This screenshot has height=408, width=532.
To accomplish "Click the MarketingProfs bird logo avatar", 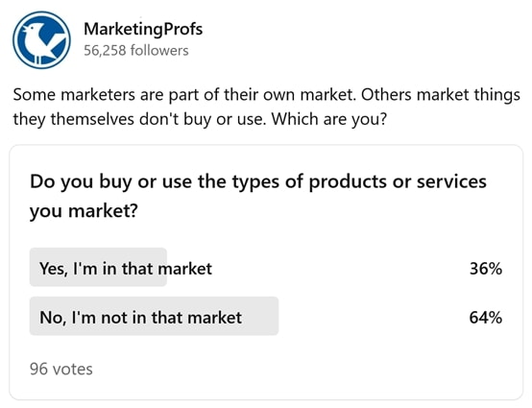I will pyautogui.click(x=41, y=40).
